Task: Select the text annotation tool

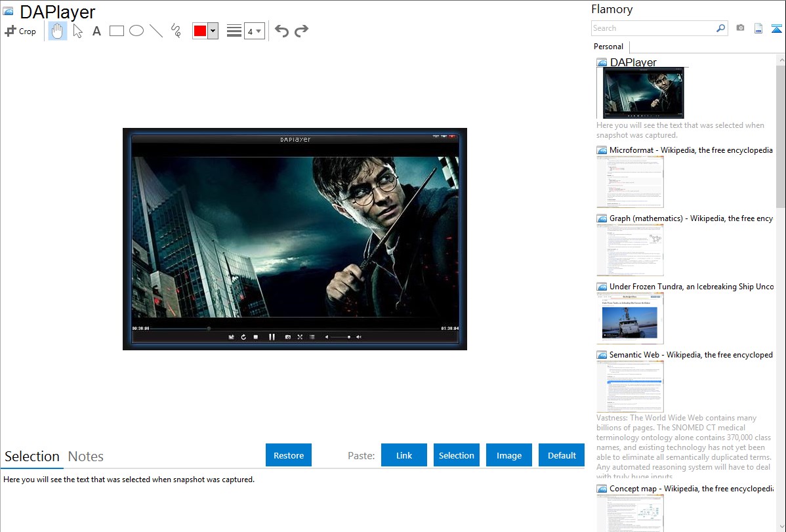Action: pyautogui.click(x=96, y=31)
